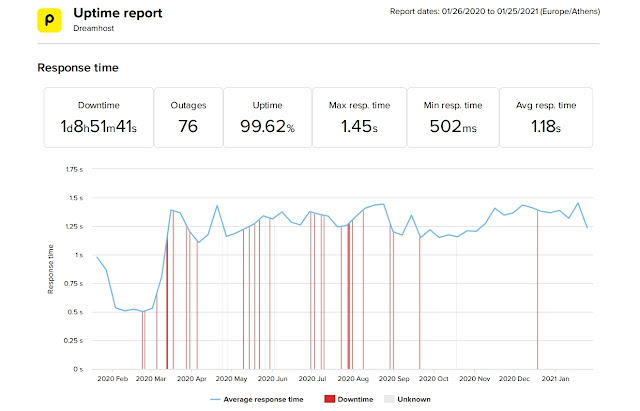
Task: Click the 2020 Feb axis label
Action: [113, 379]
